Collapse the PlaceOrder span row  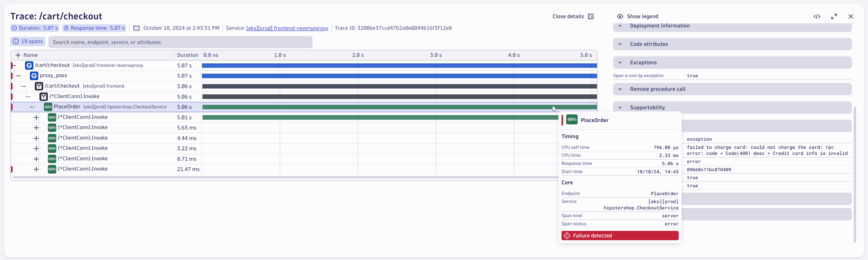point(32,107)
